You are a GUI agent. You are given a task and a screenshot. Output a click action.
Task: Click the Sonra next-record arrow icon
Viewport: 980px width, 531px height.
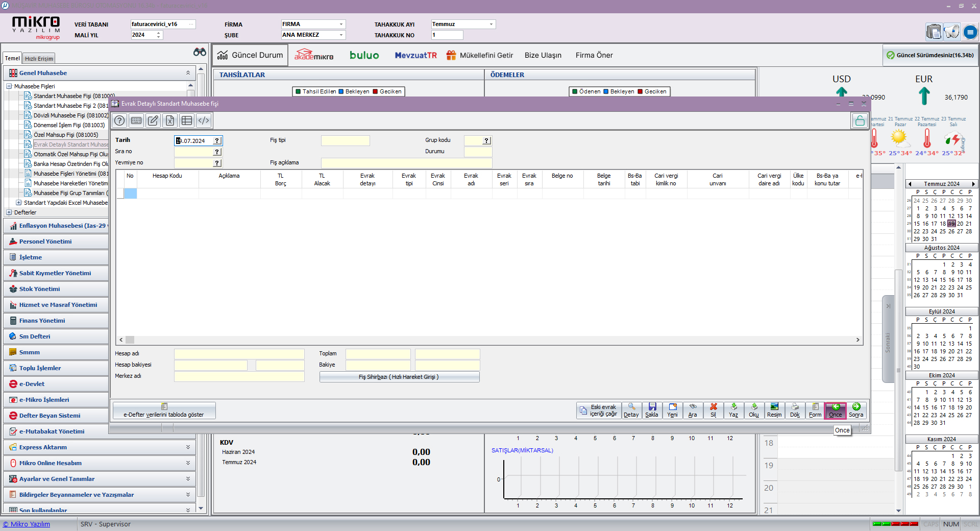coord(856,410)
